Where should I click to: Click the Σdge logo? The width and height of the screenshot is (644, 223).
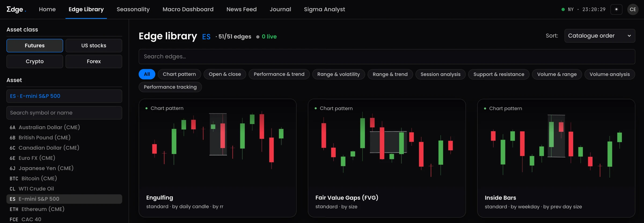[x=16, y=9]
